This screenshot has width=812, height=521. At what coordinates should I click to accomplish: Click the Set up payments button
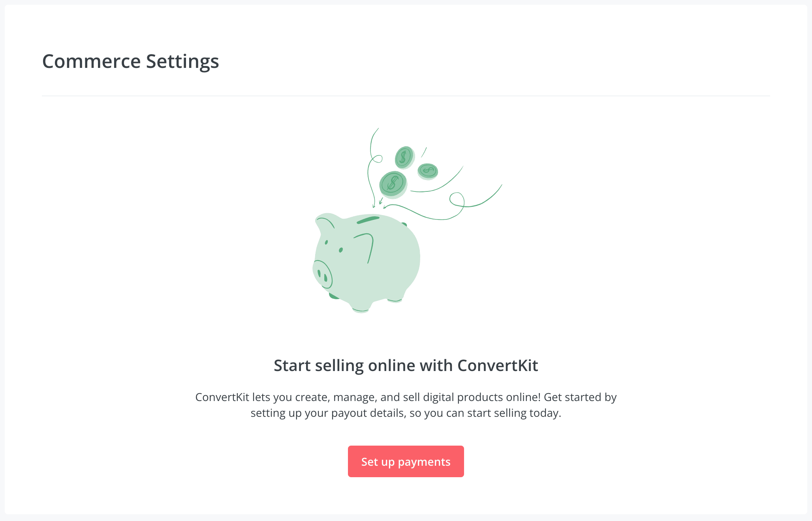[x=406, y=461]
